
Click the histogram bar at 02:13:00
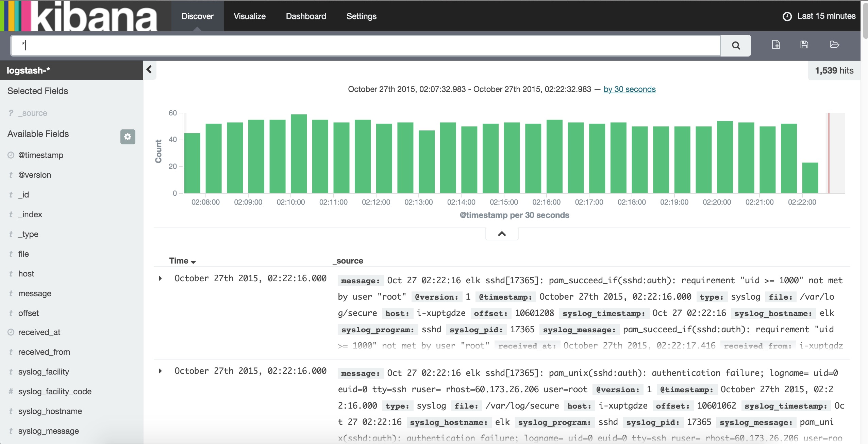427,162
